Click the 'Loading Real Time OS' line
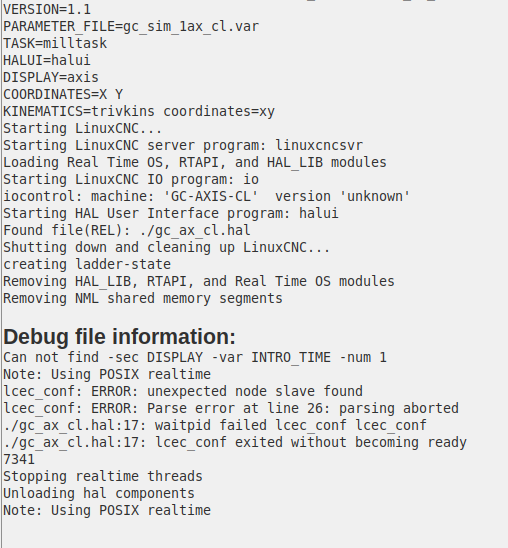508x548 pixels. pos(195,163)
